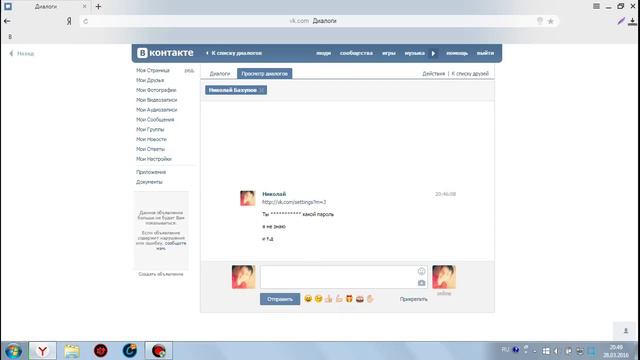Open Мои Аудиозаписи in sidebar

(x=157, y=110)
